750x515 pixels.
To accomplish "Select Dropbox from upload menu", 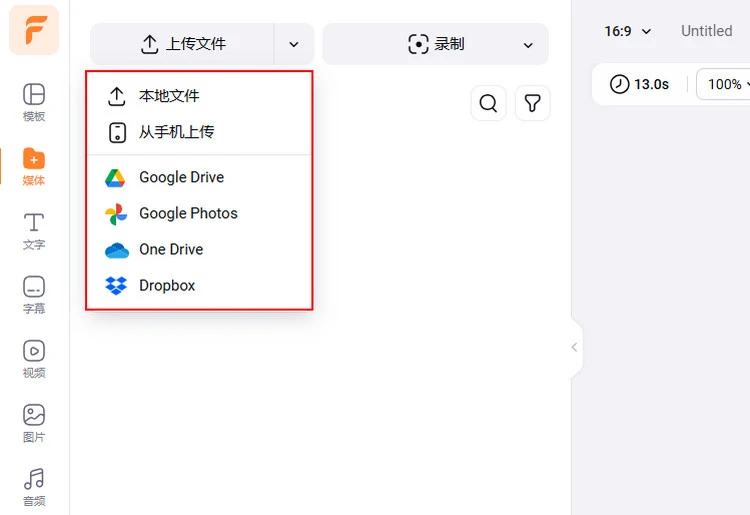I will coord(199,285).
